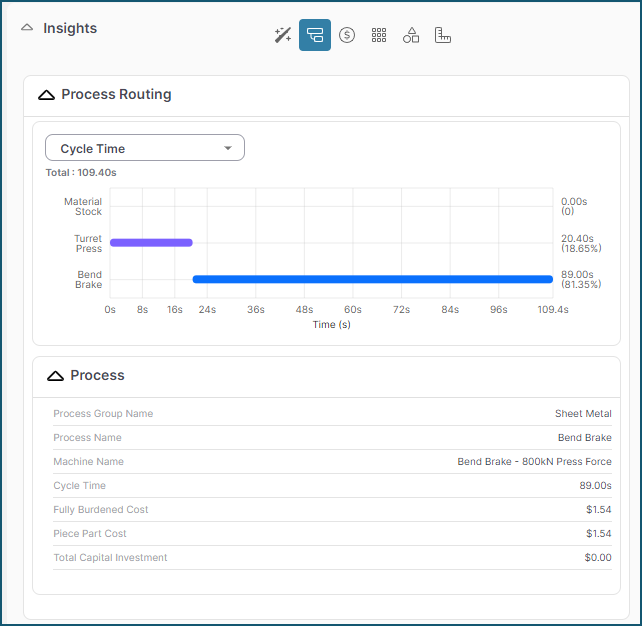Click the Process Group Name row
Screen dimensions: 642x626
tap(332, 414)
